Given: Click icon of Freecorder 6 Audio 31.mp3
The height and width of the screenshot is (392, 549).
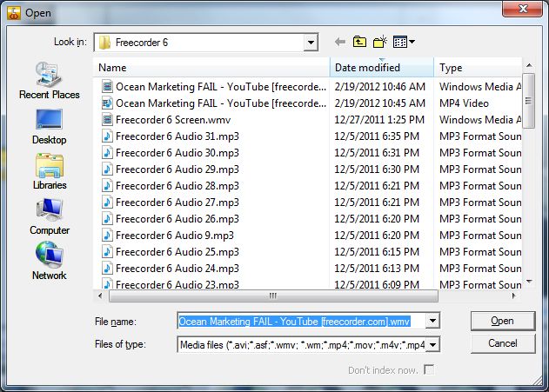Looking at the screenshot, I should click(107, 136).
